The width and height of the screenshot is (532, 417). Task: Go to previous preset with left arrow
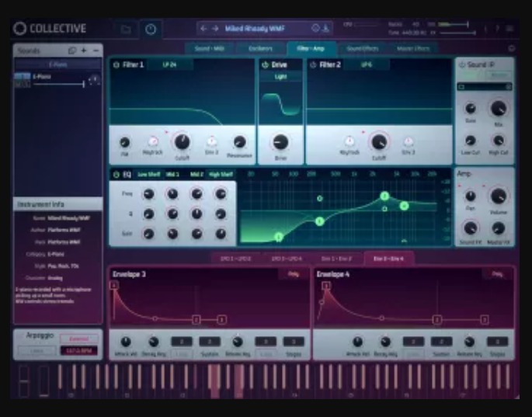[203, 29]
